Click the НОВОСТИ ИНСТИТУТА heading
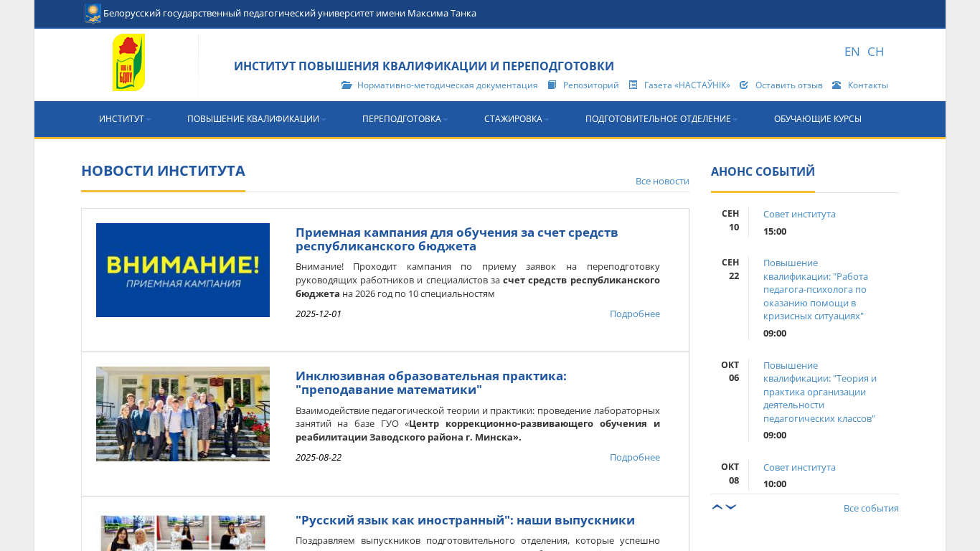The image size is (980, 551). [163, 171]
